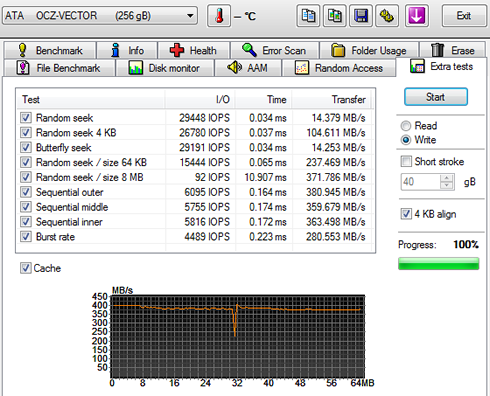This screenshot has height=396, width=490.
Task: Click the copy screenshot to clipboard icon
Action: 334,16
